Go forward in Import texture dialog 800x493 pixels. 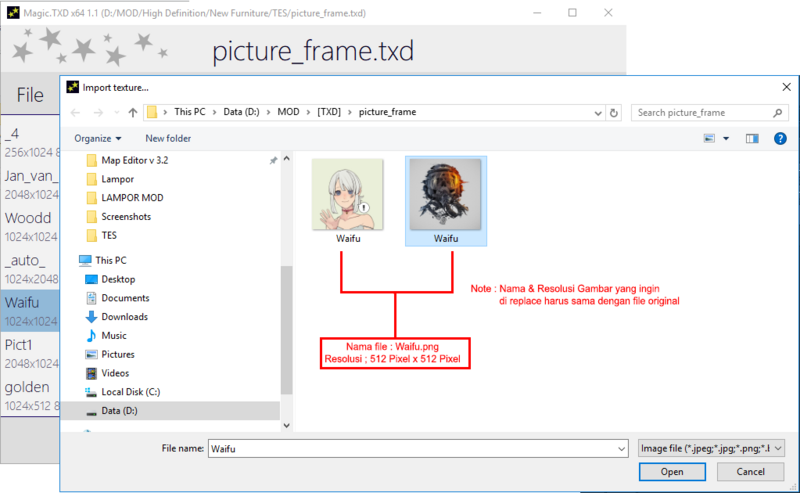pos(98,113)
